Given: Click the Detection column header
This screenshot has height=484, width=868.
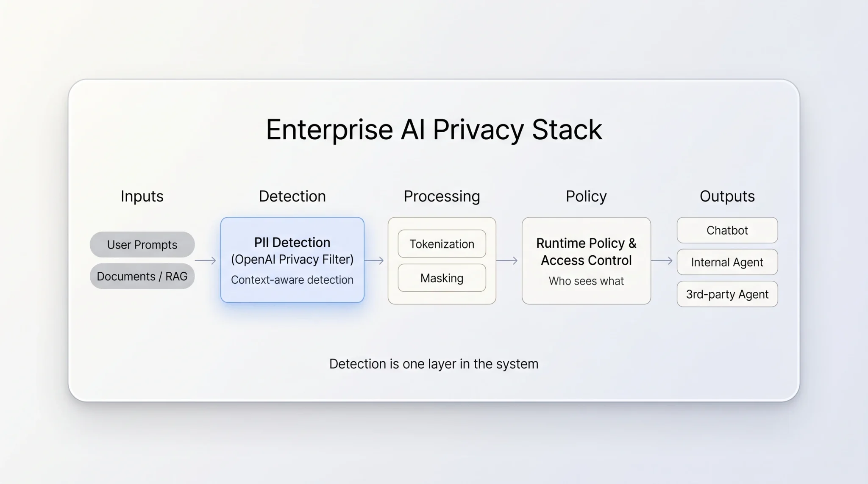Looking at the screenshot, I should point(292,196).
